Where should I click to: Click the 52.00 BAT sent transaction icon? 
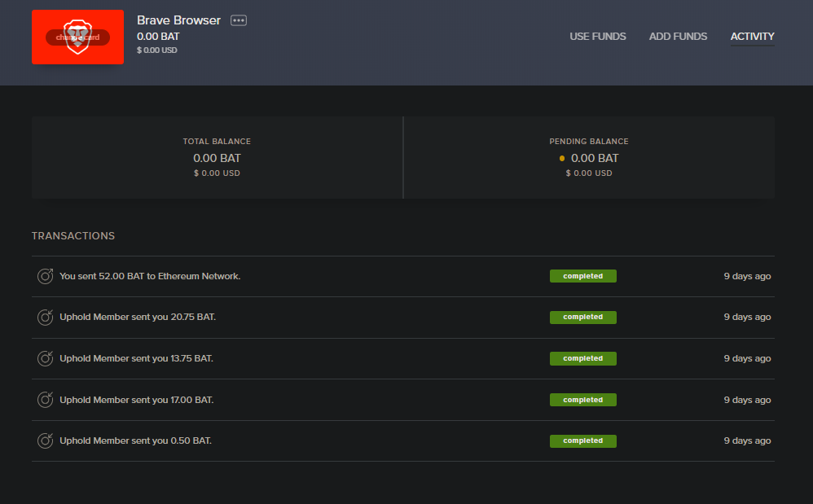point(45,276)
